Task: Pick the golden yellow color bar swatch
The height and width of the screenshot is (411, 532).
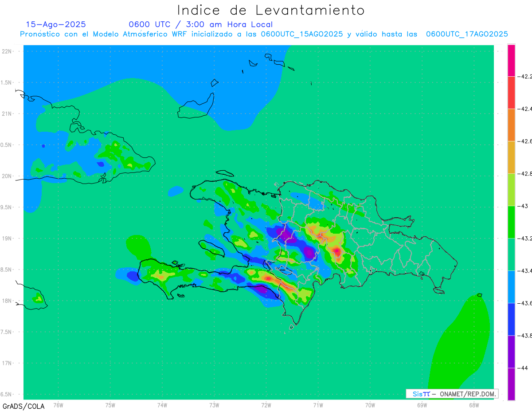Action: (x=511, y=157)
